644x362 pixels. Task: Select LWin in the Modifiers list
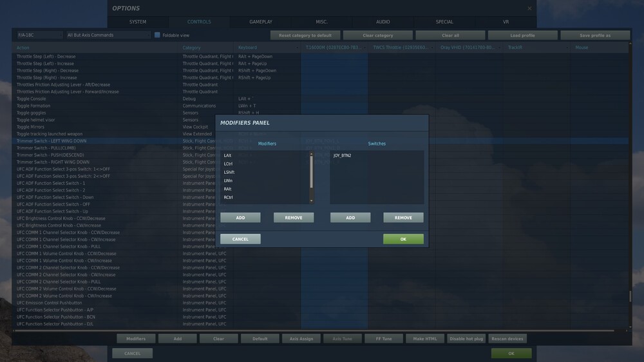(x=265, y=180)
